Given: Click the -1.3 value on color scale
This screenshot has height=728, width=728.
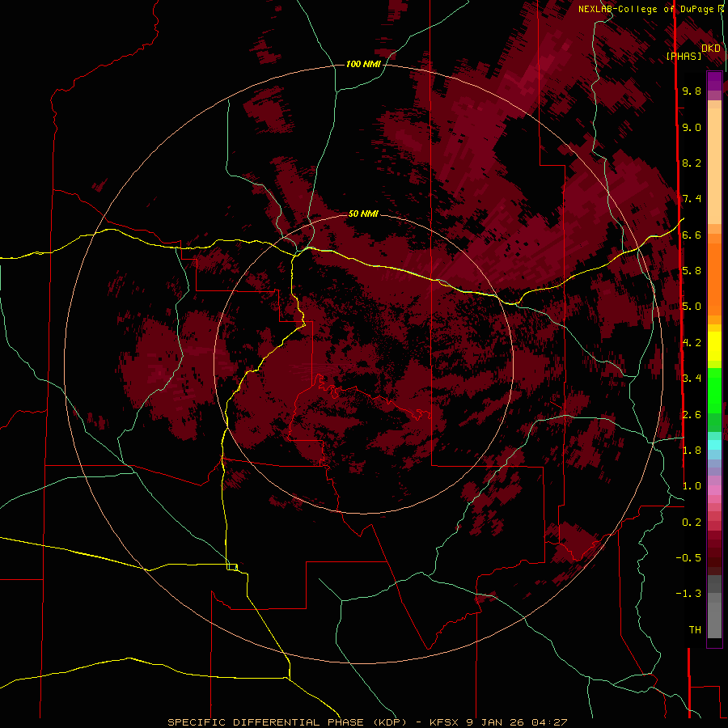Looking at the screenshot, I should click(x=688, y=594).
